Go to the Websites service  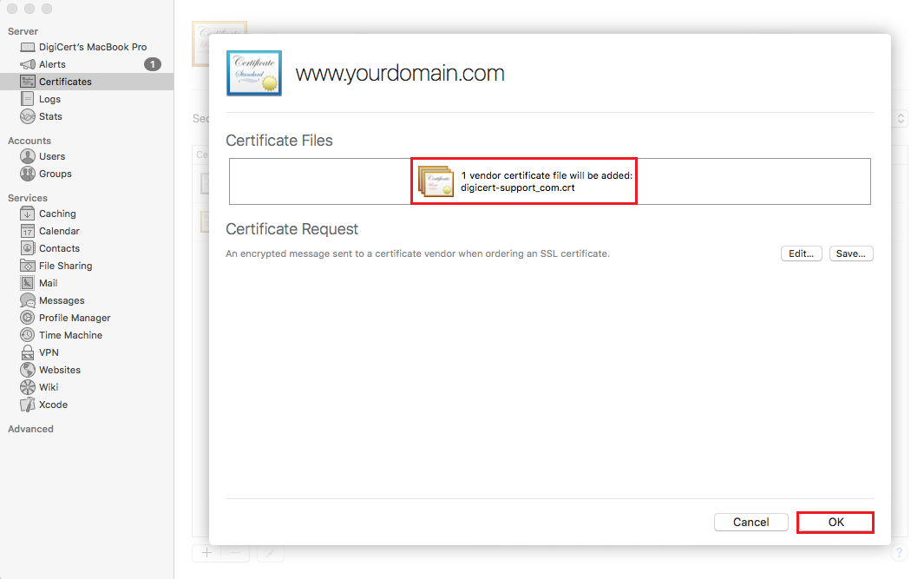(x=59, y=370)
